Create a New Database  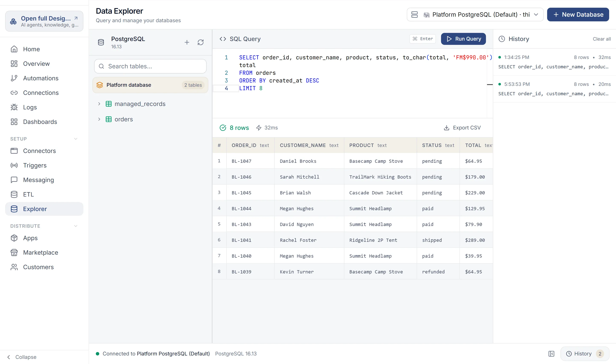click(578, 15)
